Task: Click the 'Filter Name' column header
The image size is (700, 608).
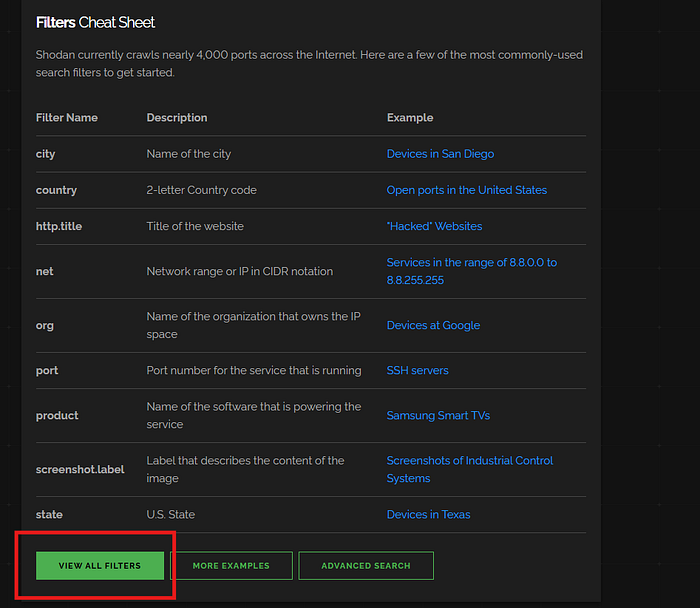Action: point(67,118)
